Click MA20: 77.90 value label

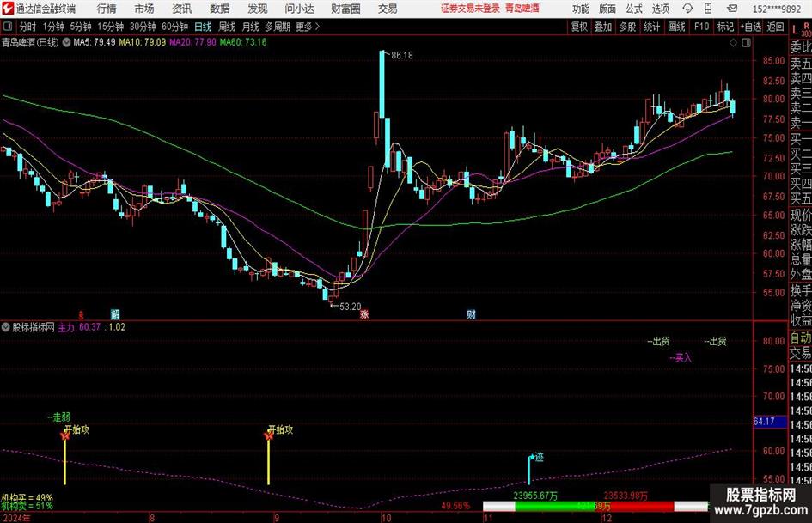[x=192, y=42]
